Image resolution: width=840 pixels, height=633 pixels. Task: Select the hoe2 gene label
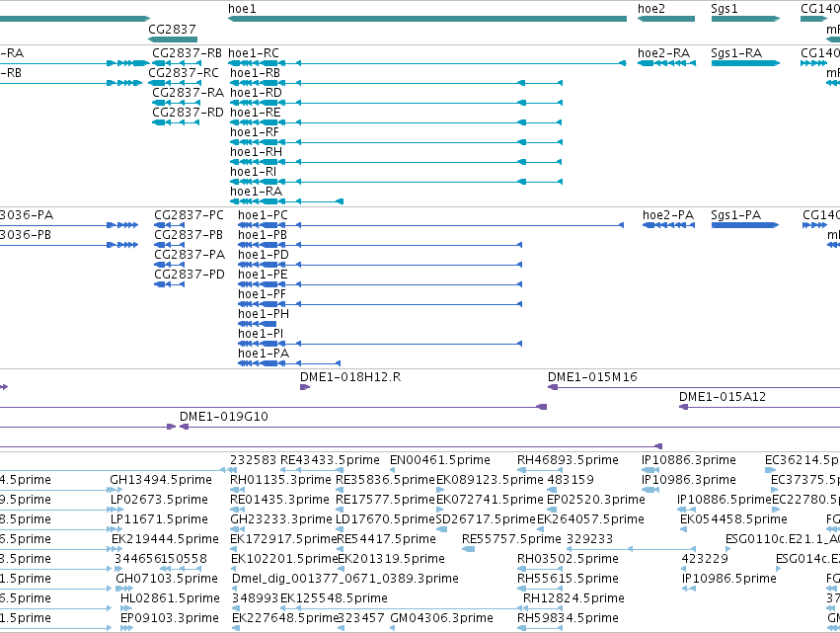pyautogui.click(x=650, y=9)
